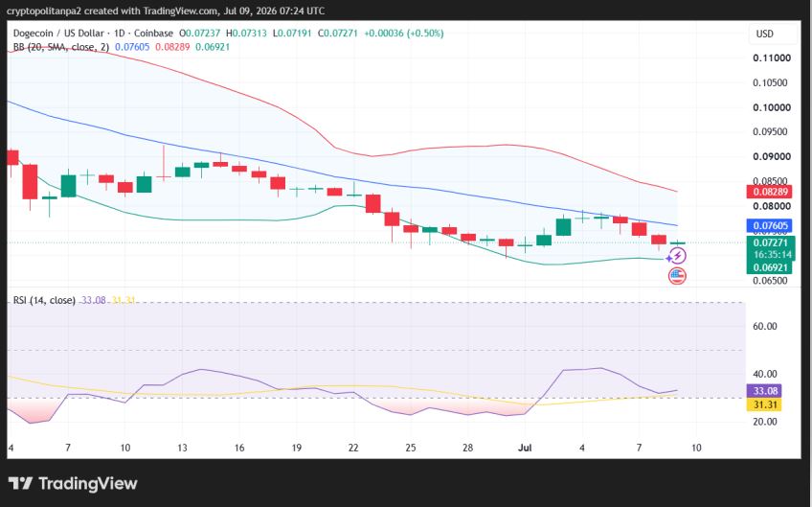Click the large red candle near the 22nd

pyautogui.click(x=372, y=203)
